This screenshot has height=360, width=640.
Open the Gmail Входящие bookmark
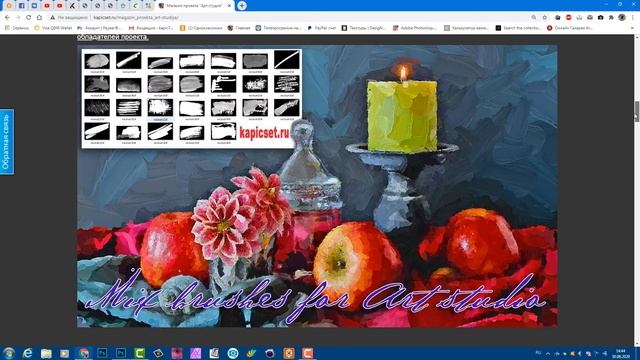[151, 28]
